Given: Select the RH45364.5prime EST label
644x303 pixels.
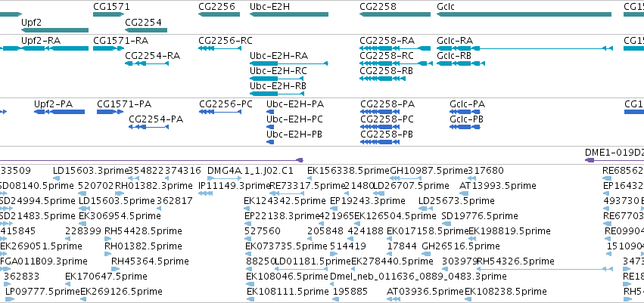Looking at the screenshot, I should pyautogui.click(x=150, y=261).
